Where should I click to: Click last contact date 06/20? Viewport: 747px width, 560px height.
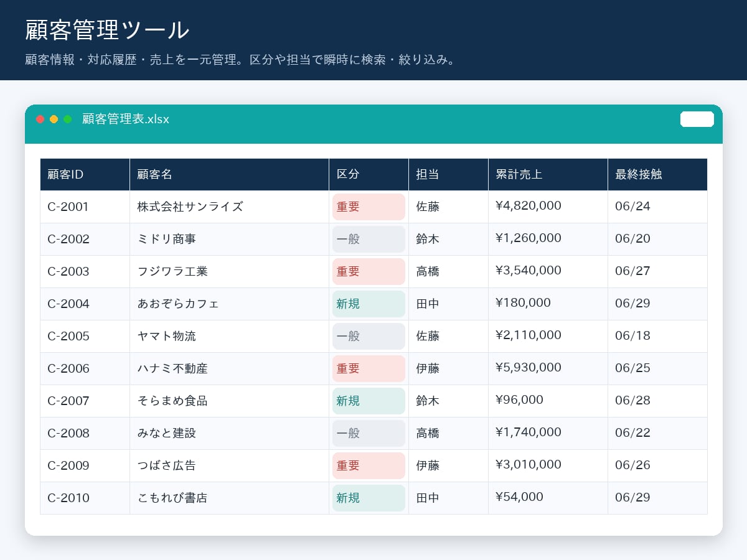point(632,239)
